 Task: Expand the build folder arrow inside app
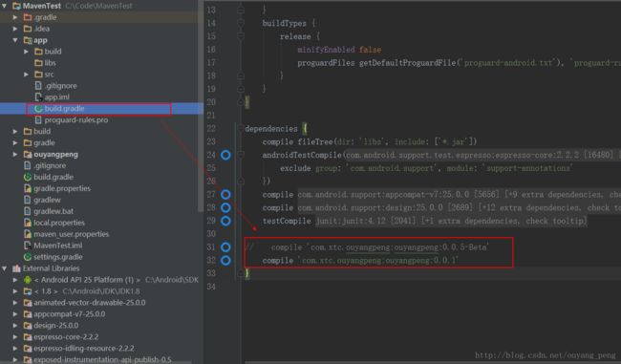tap(26, 52)
